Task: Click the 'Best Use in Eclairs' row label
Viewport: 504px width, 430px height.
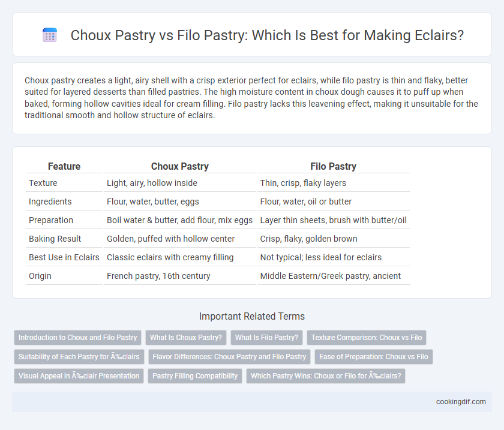Action: tap(64, 257)
